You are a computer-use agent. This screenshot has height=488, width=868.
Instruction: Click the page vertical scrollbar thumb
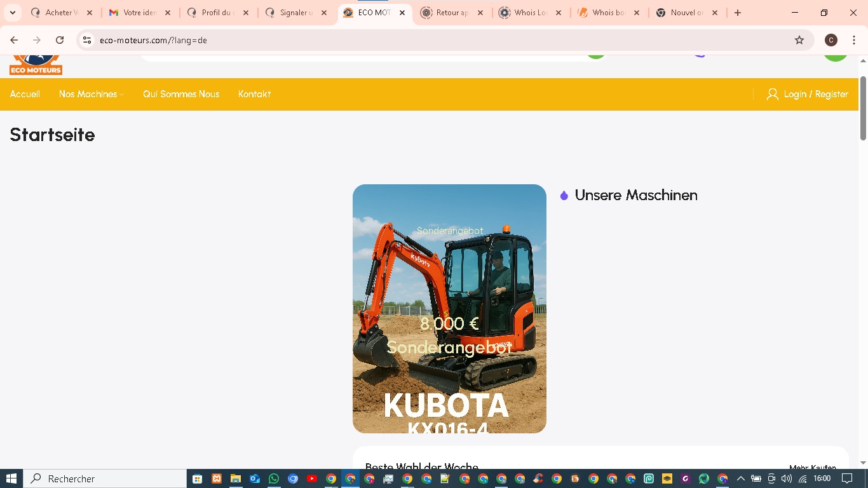863,108
